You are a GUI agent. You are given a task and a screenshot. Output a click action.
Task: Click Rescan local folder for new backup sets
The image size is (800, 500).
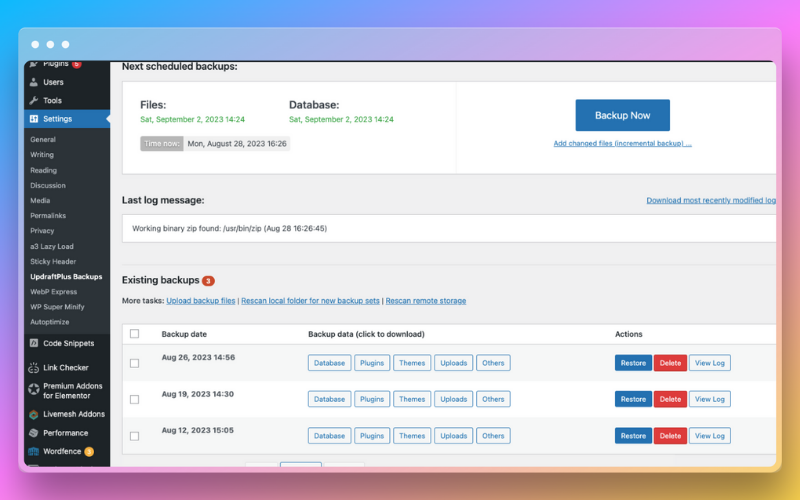pos(310,301)
